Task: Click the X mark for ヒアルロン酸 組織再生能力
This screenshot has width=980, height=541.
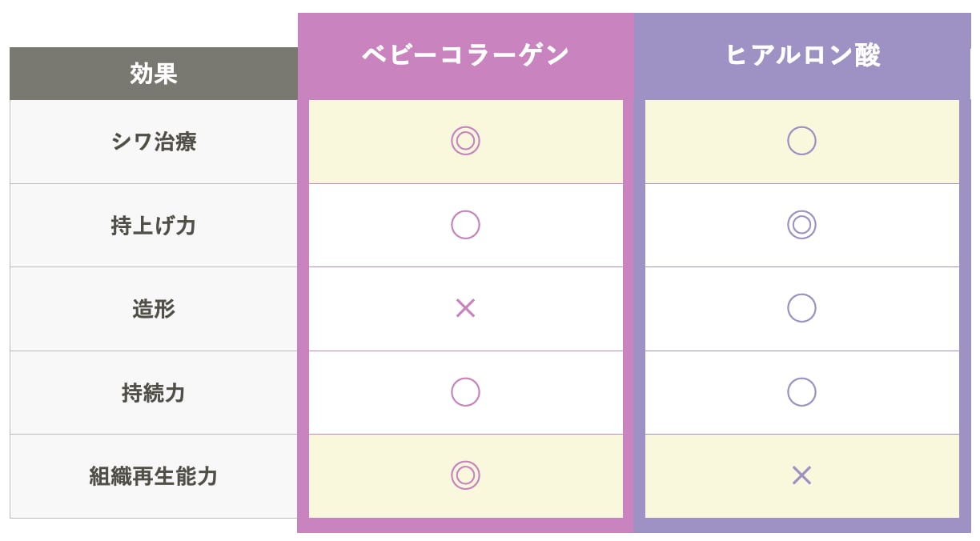Action: coord(801,475)
